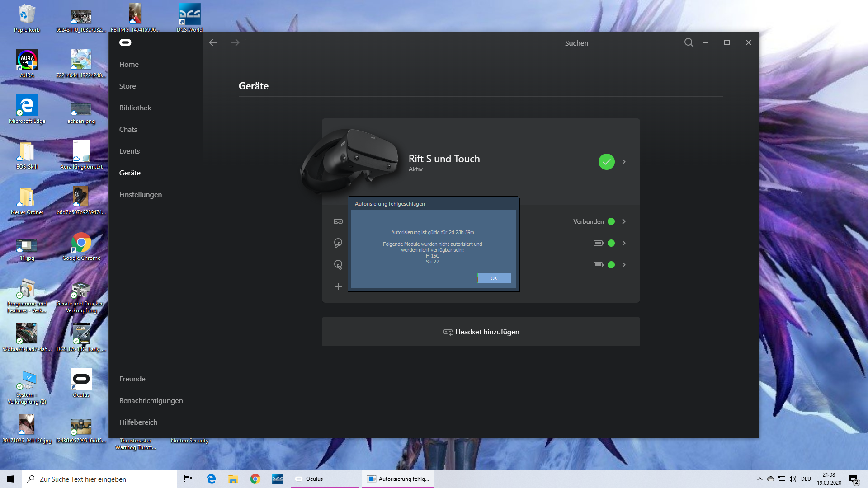The width and height of the screenshot is (868, 488).
Task: Open notification center icon
Action: coord(854,479)
